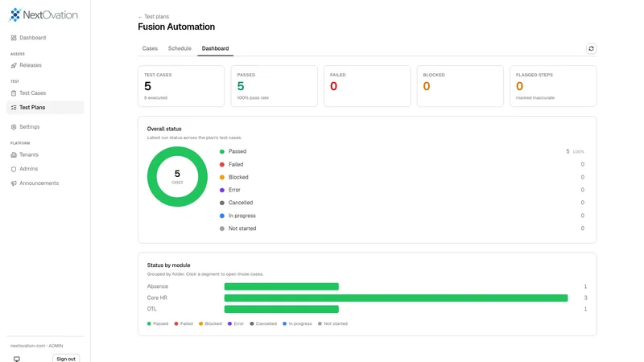Click the Passed summary card

[x=274, y=86]
